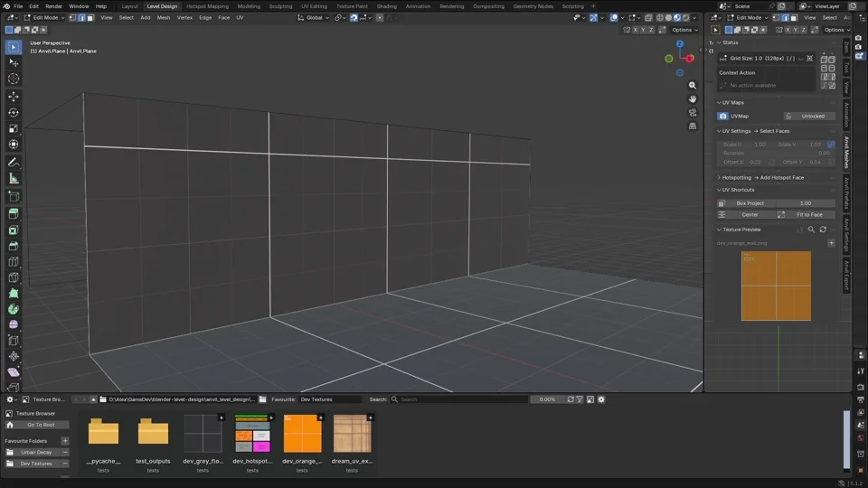Select the Rotate tool
The height and width of the screenshot is (488, 868).
14,112
